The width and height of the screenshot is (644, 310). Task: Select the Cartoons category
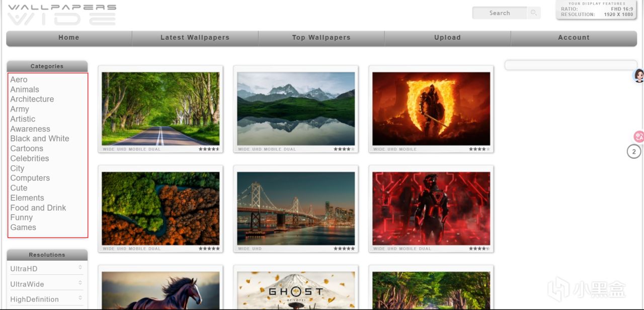(27, 149)
